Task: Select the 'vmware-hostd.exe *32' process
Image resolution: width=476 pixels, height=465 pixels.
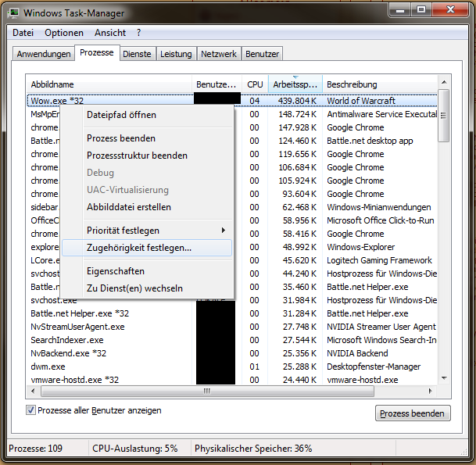Action: click(232, 380)
